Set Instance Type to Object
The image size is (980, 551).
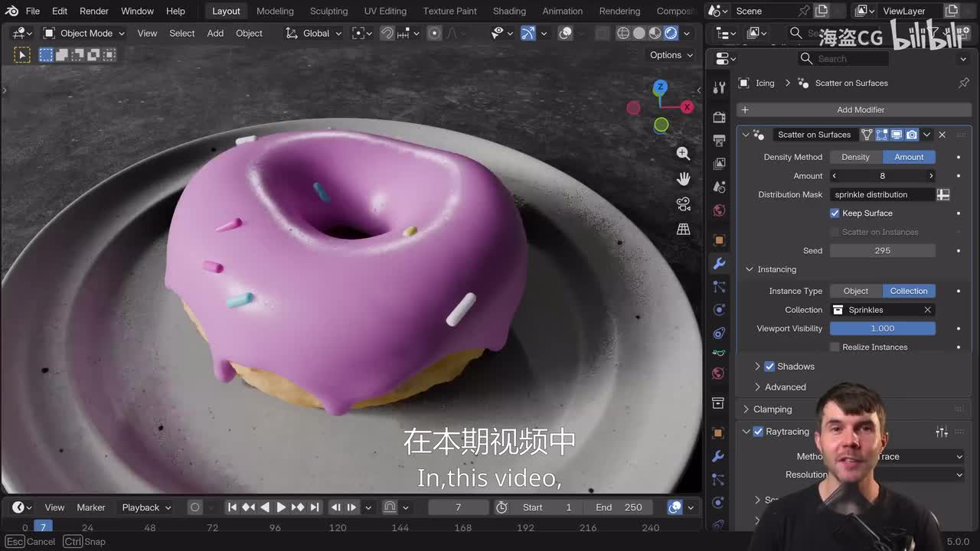[x=856, y=291]
